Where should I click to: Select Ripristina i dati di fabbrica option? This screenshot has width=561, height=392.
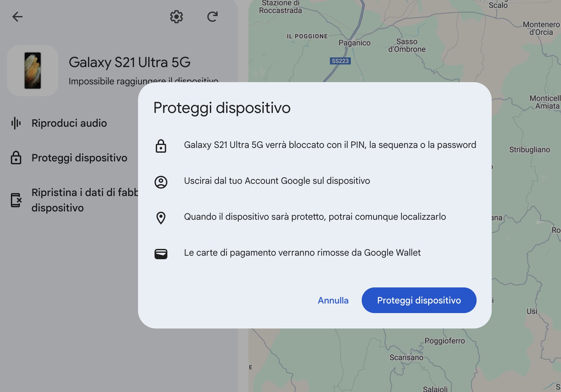coord(85,200)
